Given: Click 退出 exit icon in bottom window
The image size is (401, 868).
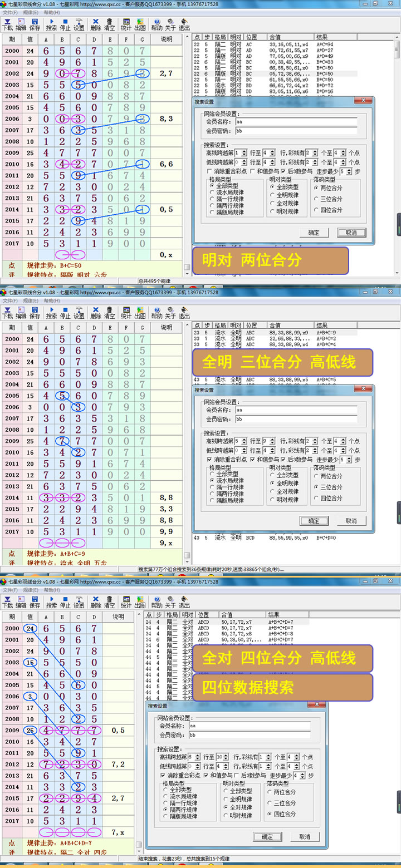Looking at the screenshot, I should tap(184, 601).
